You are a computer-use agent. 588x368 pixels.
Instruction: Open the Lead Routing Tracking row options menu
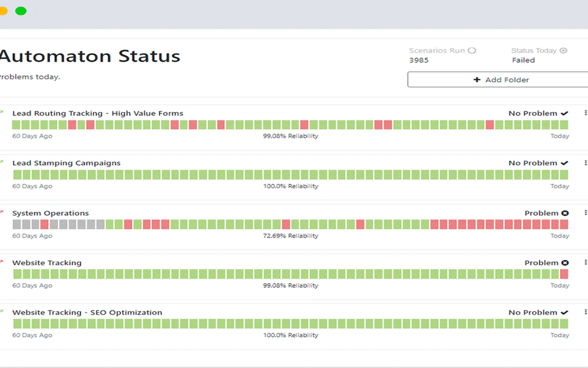coord(585,113)
